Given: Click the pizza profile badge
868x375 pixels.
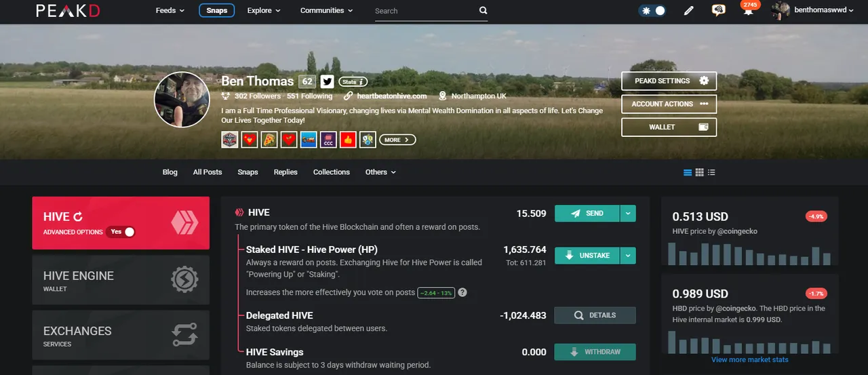Looking at the screenshot, I should tap(269, 140).
